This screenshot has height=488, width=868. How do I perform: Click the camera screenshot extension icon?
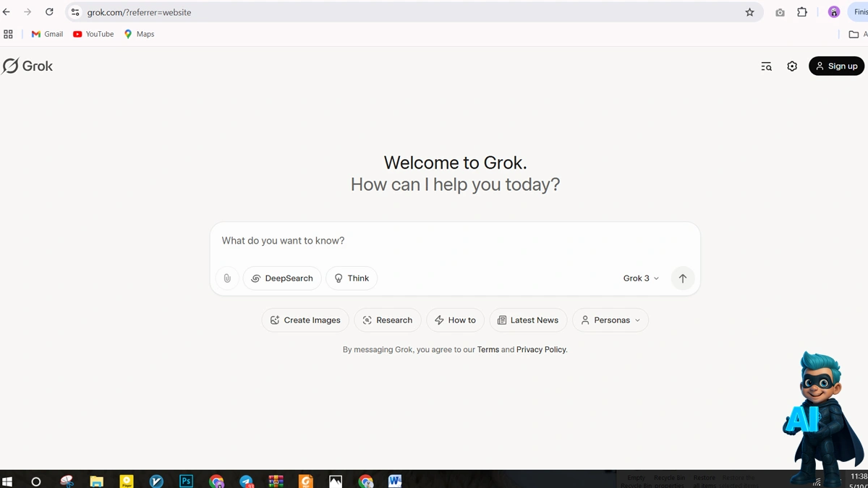tap(780, 12)
